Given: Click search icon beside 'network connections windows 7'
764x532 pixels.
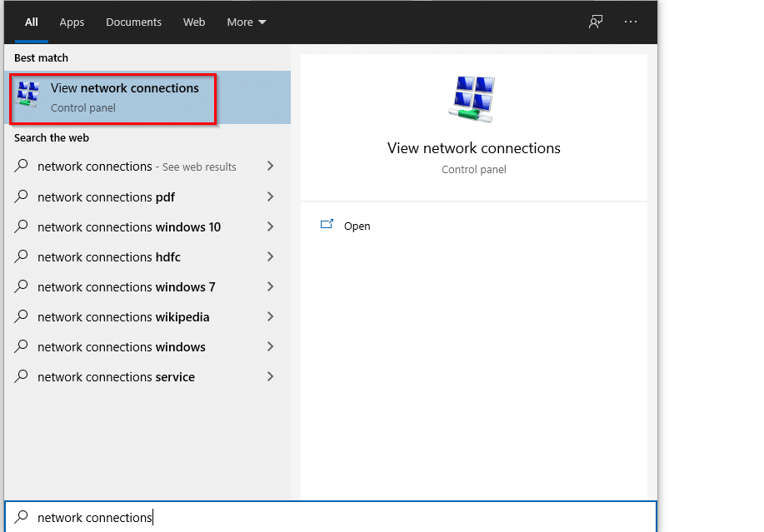Looking at the screenshot, I should tap(21, 286).
